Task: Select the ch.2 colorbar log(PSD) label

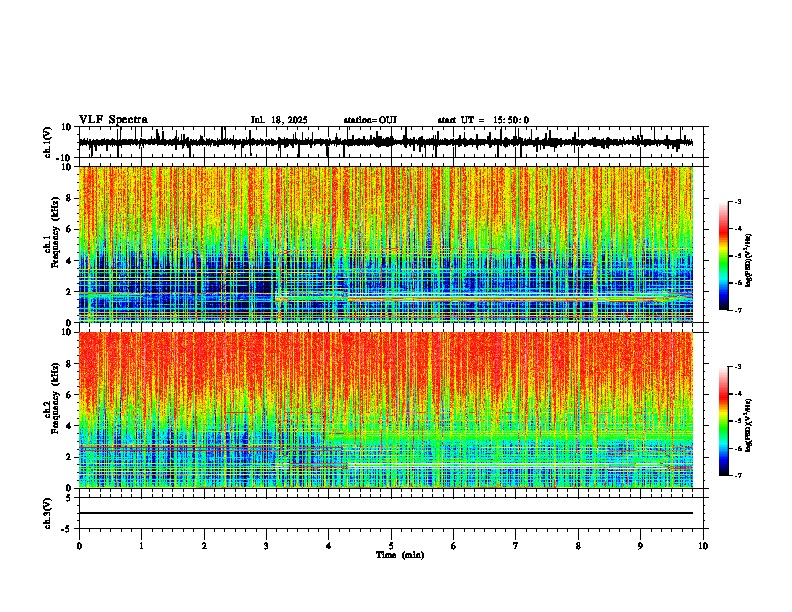Action: point(748,425)
